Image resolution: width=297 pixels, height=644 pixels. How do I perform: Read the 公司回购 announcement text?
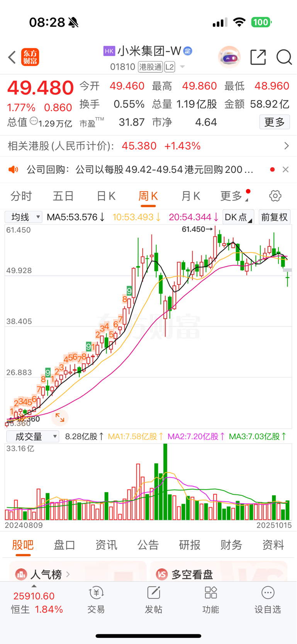(140, 169)
